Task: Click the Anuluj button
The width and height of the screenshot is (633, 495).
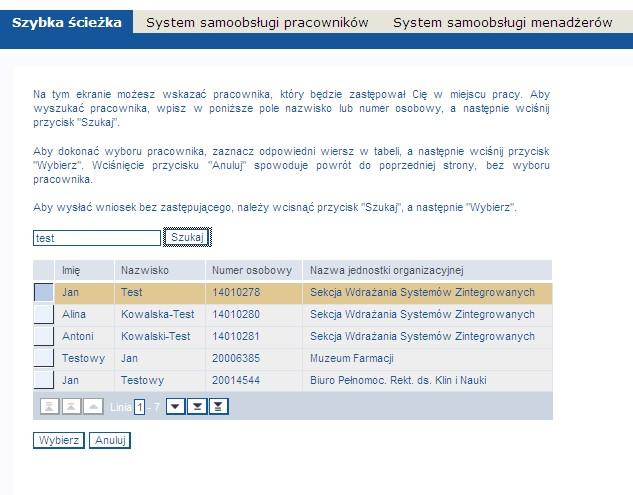Action: coord(110,440)
